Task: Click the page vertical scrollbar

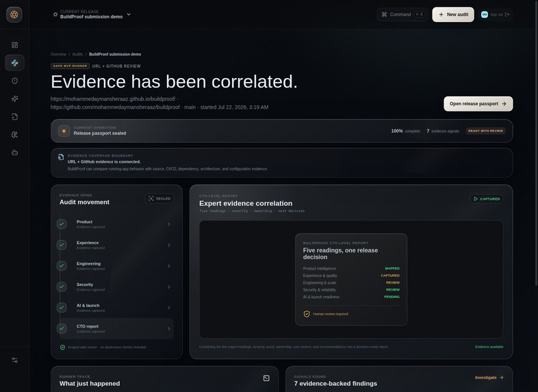Action: pos(536,142)
